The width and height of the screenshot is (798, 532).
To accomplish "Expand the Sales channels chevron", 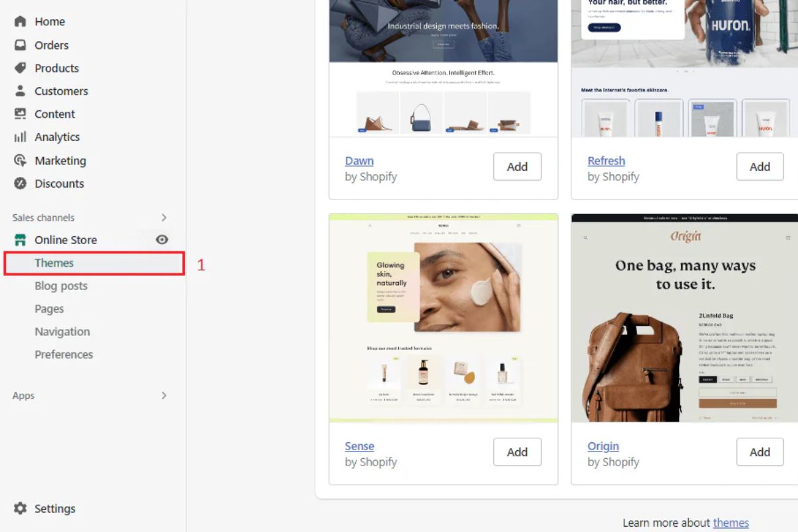I will pos(164,217).
